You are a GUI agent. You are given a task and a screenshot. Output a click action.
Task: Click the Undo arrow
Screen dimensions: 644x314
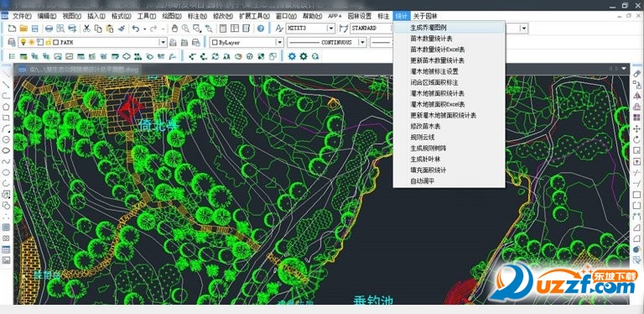click(136, 29)
